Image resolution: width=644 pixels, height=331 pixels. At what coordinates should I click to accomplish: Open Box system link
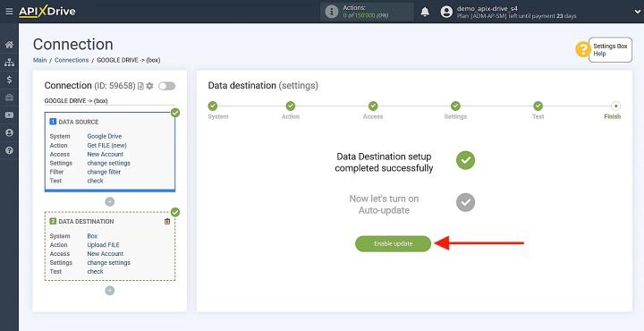click(x=92, y=236)
